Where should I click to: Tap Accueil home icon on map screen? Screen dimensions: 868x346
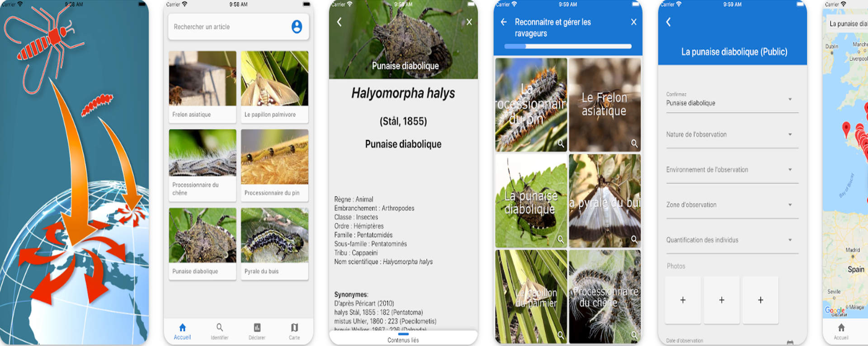click(841, 332)
